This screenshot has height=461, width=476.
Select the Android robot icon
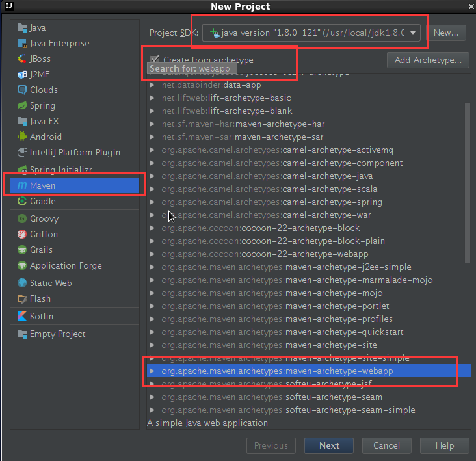22,137
